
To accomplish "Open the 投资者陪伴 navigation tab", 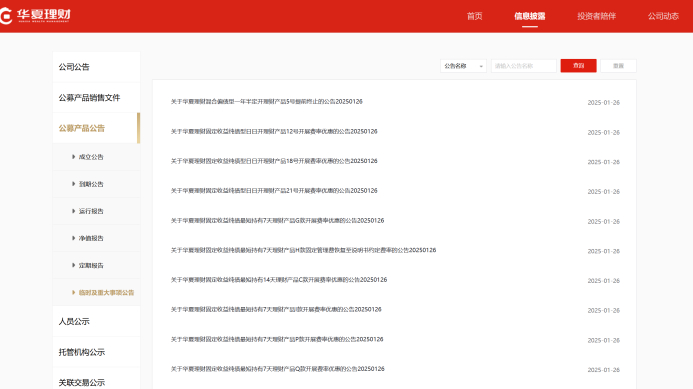I will pos(596,16).
